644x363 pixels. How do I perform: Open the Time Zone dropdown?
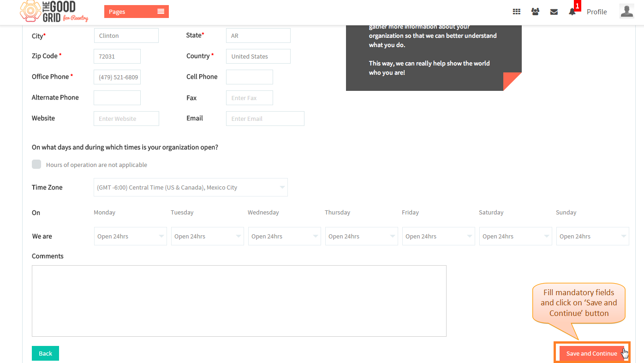click(x=191, y=187)
